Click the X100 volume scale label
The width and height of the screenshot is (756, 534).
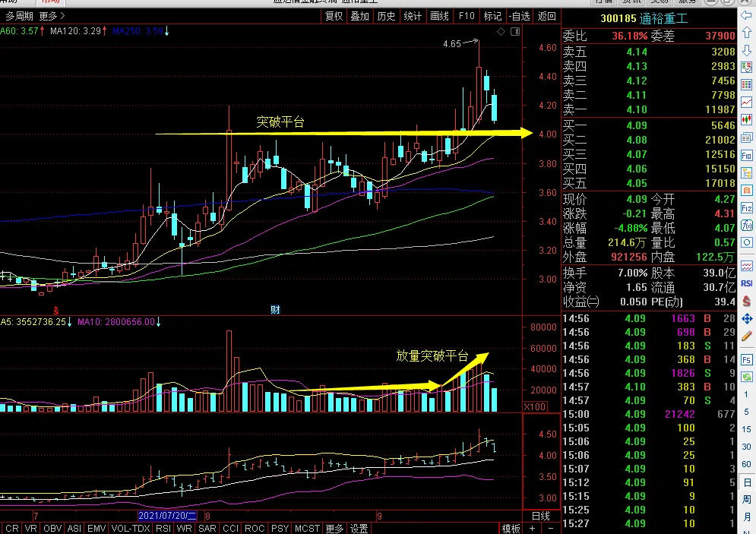click(x=535, y=406)
